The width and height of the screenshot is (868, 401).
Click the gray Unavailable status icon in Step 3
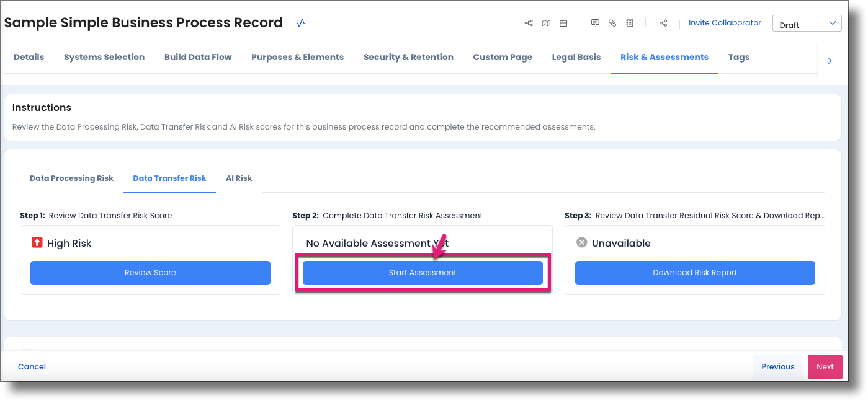[x=581, y=243]
